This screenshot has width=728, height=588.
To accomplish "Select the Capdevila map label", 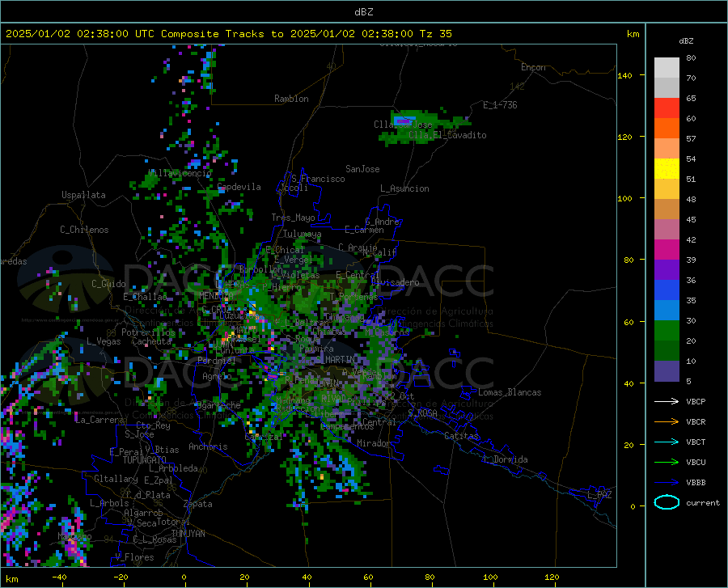I will [x=239, y=187].
